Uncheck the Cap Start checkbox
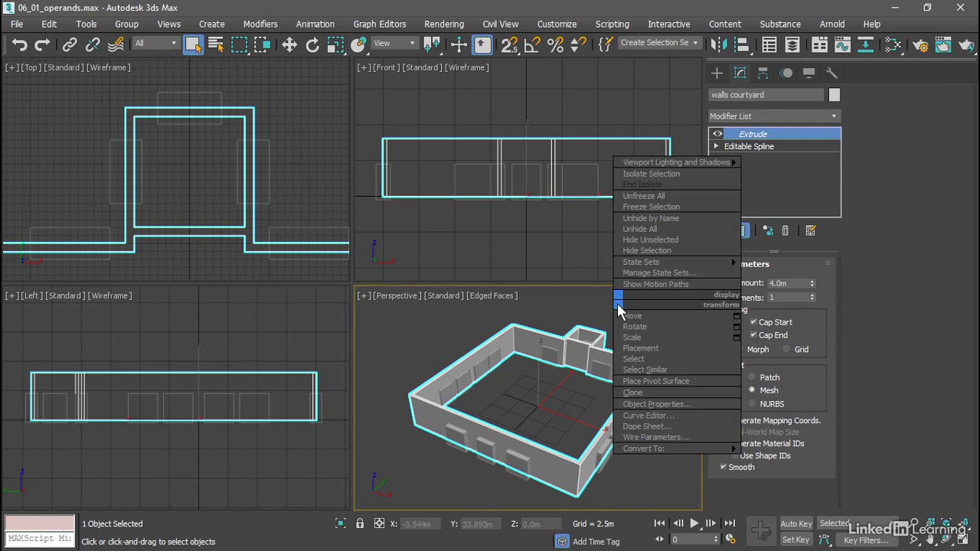Viewport: 980px width, 551px height. pos(753,322)
